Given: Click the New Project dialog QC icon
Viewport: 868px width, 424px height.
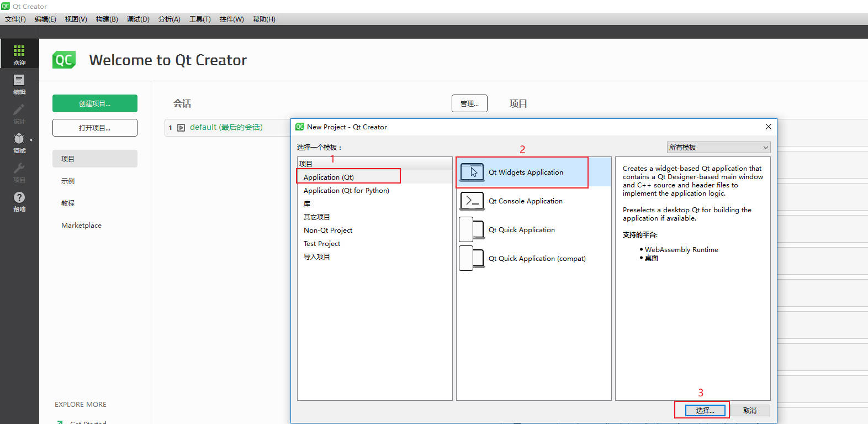Looking at the screenshot, I should [x=300, y=127].
